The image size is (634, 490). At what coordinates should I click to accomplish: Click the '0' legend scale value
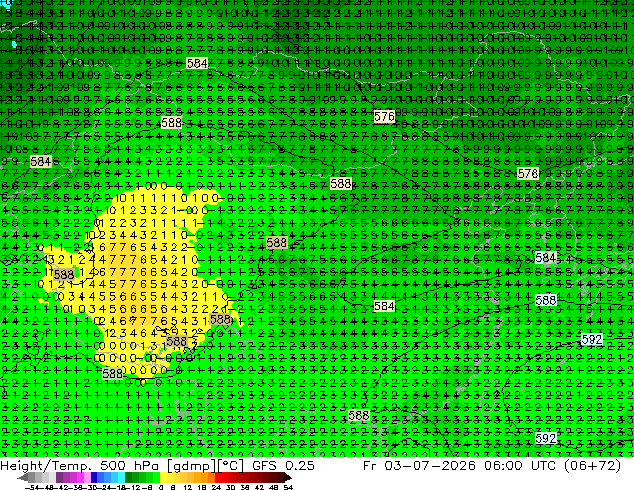click(161, 487)
